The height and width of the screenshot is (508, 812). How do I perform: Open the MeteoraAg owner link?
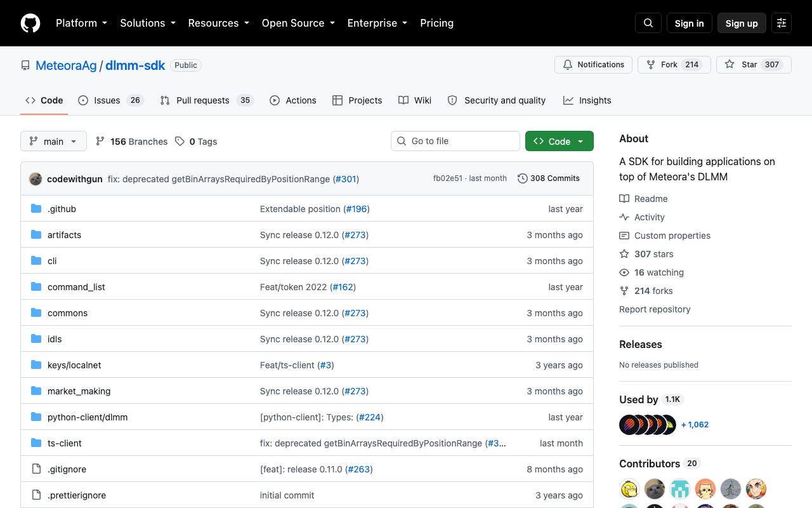(66, 65)
